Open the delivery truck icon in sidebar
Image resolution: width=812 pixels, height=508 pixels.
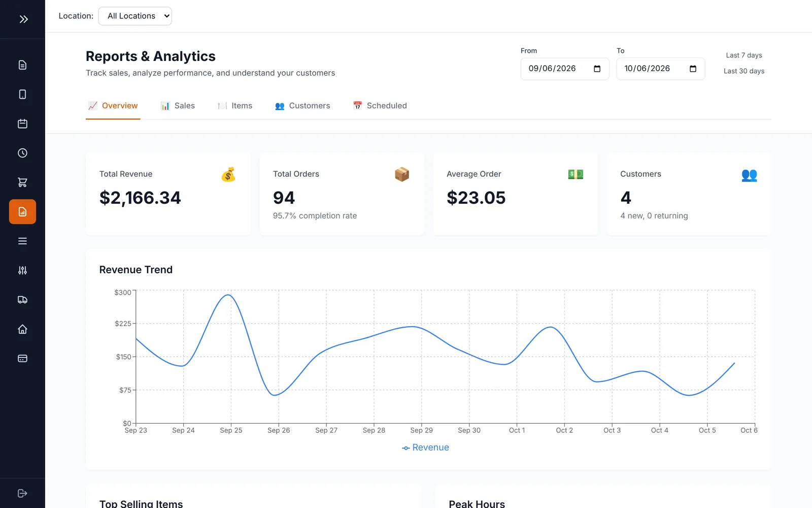click(x=22, y=300)
